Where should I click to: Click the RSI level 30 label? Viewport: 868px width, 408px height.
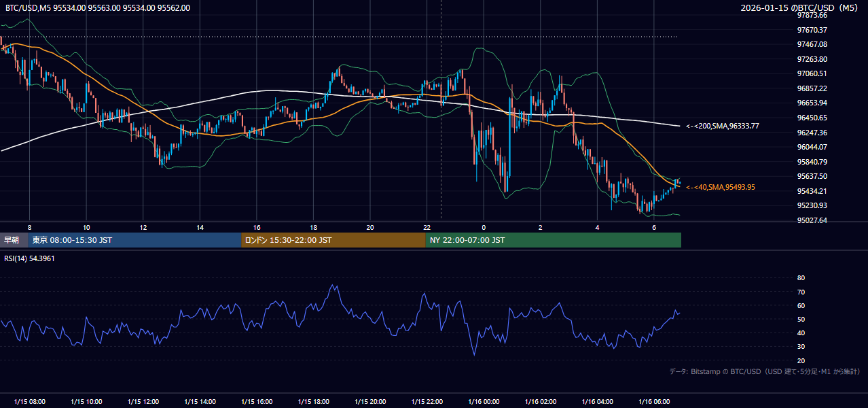801,346
